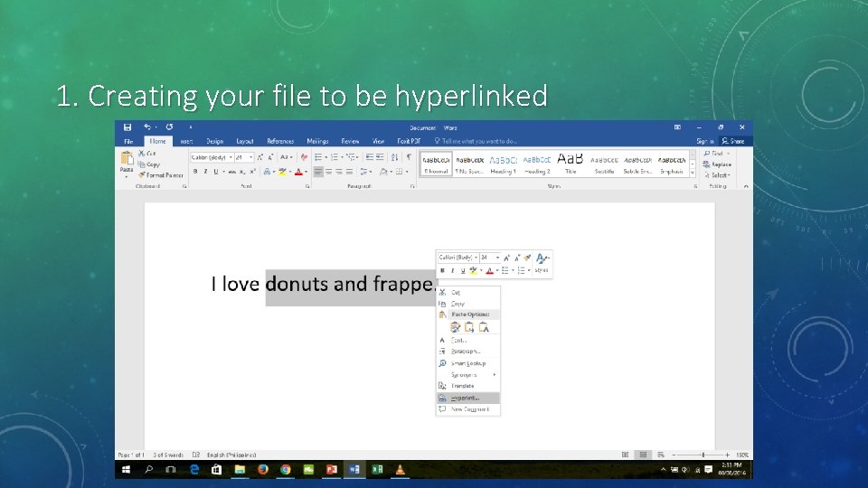Click Increase Font Size in the ribbon
The height and width of the screenshot is (488, 868).
click(260, 157)
